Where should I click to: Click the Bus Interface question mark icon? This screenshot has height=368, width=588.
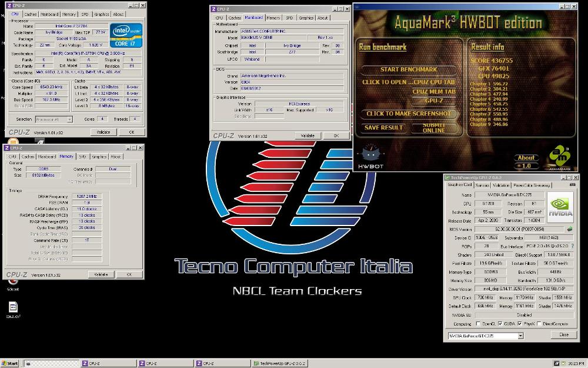573,246
